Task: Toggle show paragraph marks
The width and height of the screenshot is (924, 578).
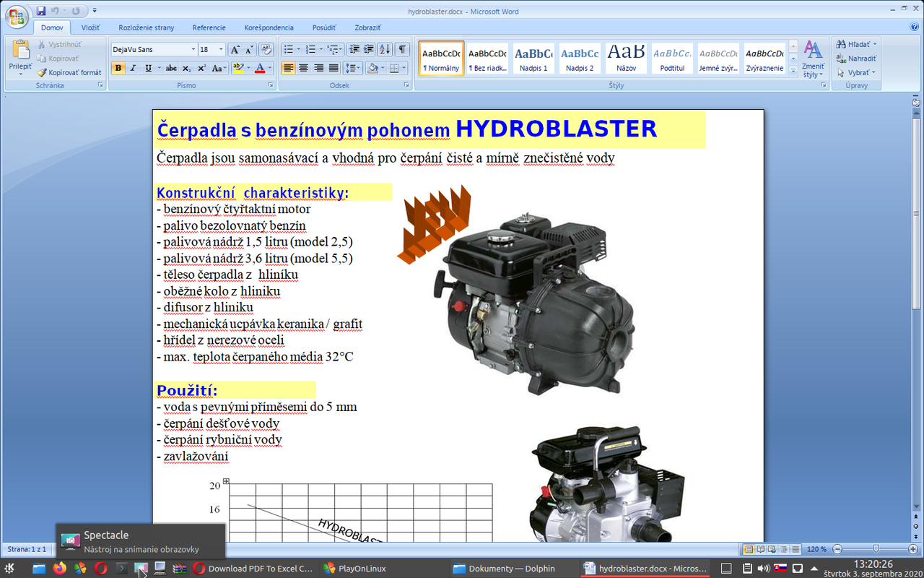Action: (x=402, y=50)
